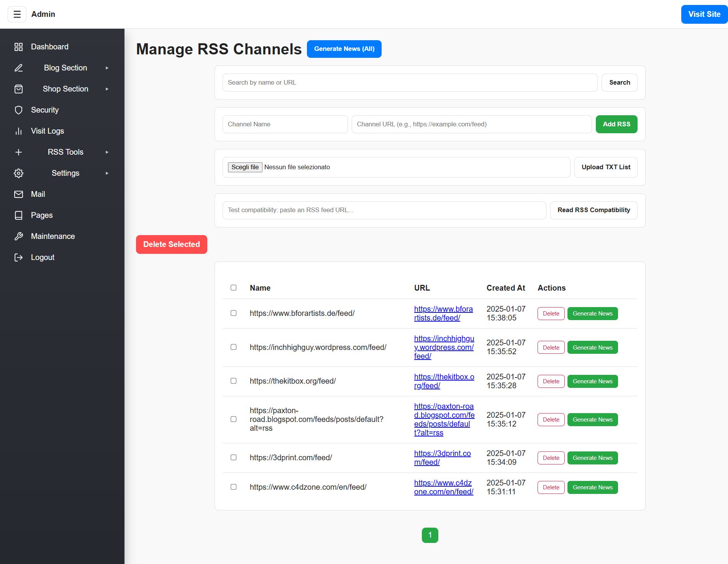Open the Shop Section menu item

pyautogui.click(x=66, y=89)
